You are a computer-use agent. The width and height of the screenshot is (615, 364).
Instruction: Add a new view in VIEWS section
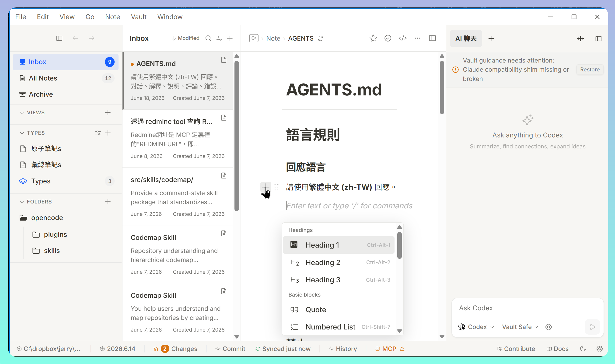(108, 113)
